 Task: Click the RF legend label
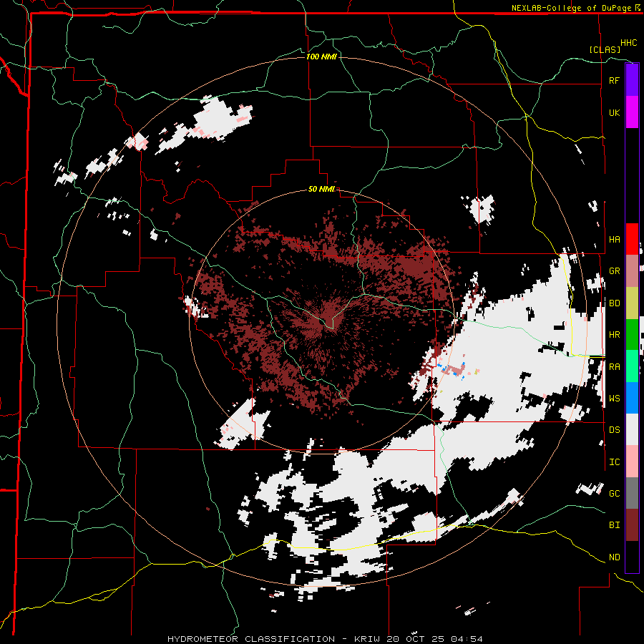click(x=614, y=80)
